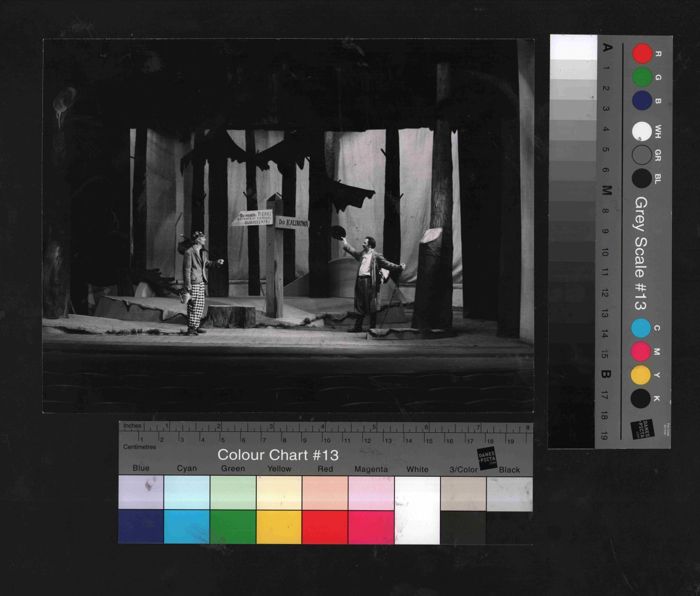The image size is (700, 596).
Task: Click the red circle on the grey scale card
Action: click(642, 54)
